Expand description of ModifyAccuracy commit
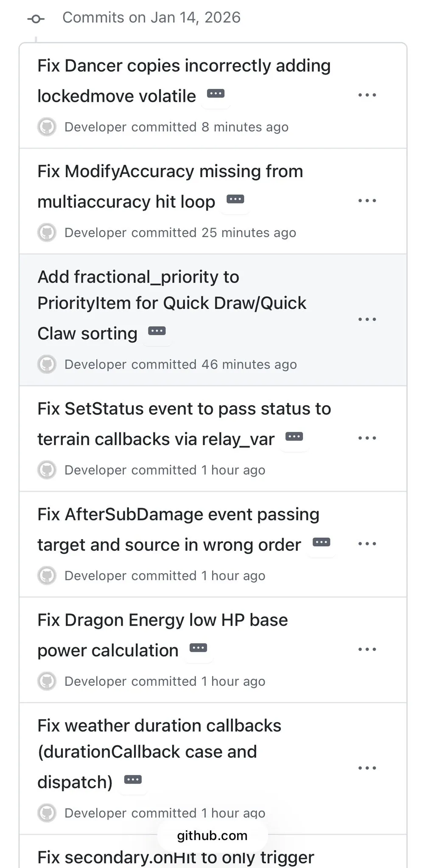The width and height of the screenshot is (425, 868). click(x=235, y=199)
